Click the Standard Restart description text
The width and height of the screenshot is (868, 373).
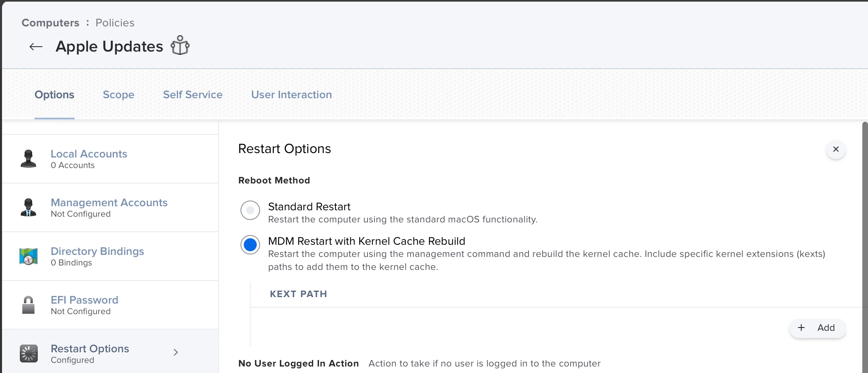coord(403,220)
